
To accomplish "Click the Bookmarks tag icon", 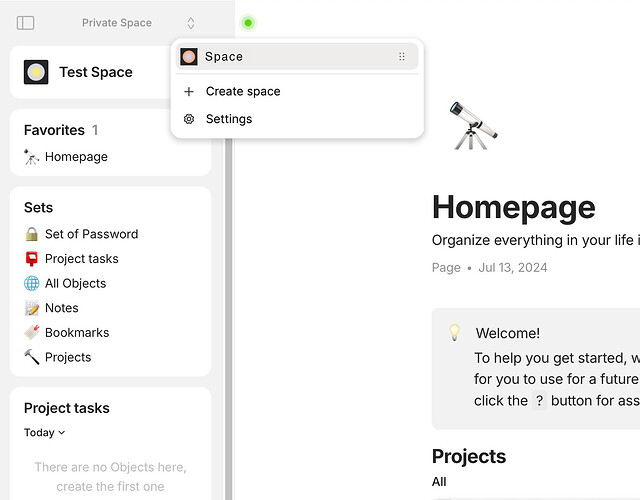I will 31,333.
